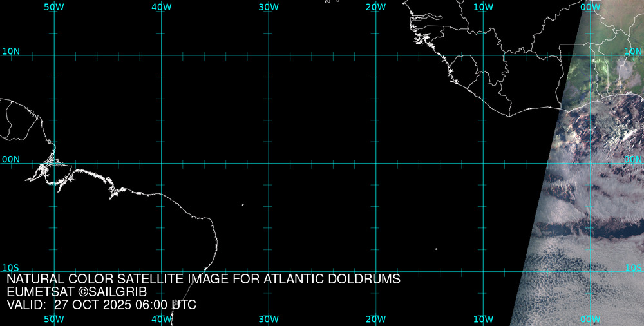644x326 pixels.
Task: Click the 20W longitude label on the top edge
Action: click(375, 6)
